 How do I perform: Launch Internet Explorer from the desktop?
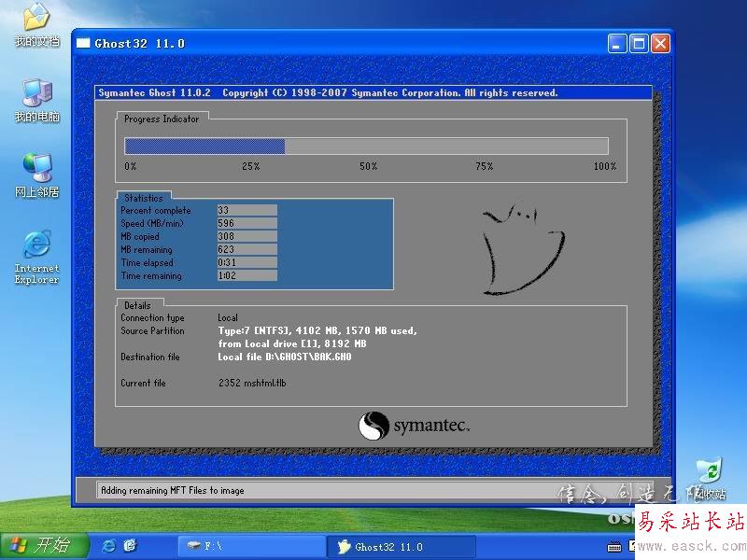point(36,259)
